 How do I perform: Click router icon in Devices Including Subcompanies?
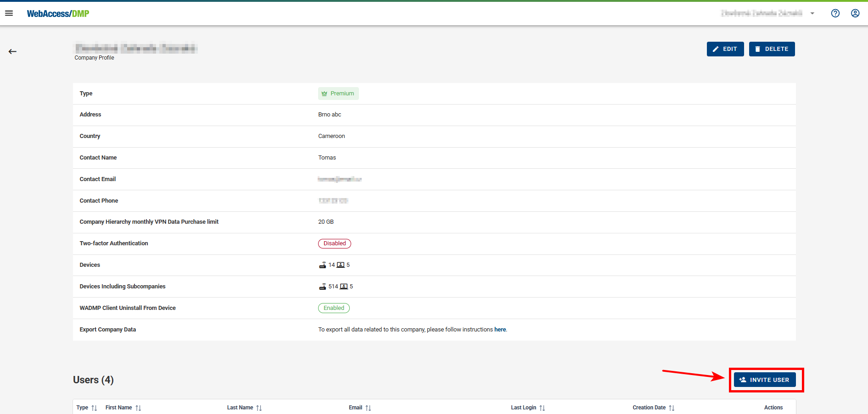[x=323, y=287]
